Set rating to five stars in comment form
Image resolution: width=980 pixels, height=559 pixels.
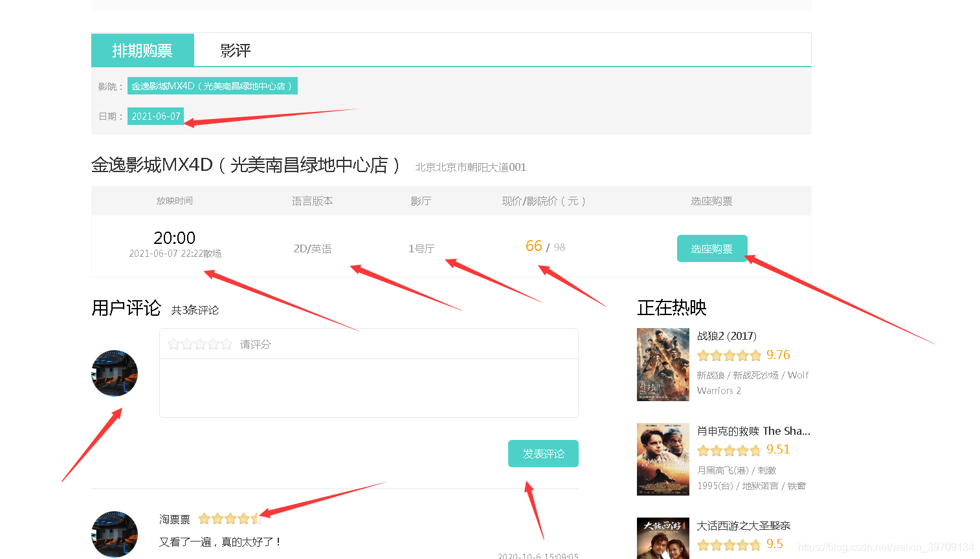pos(226,344)
